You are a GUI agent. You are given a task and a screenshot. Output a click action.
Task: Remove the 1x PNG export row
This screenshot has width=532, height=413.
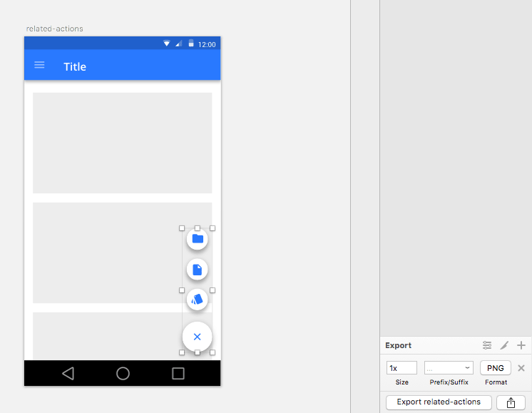521,368
